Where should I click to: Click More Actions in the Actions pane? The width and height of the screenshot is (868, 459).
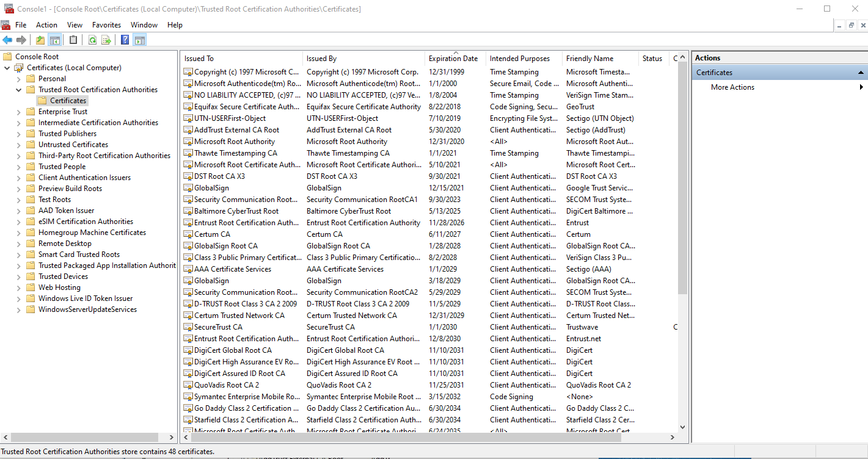(732, 87)
